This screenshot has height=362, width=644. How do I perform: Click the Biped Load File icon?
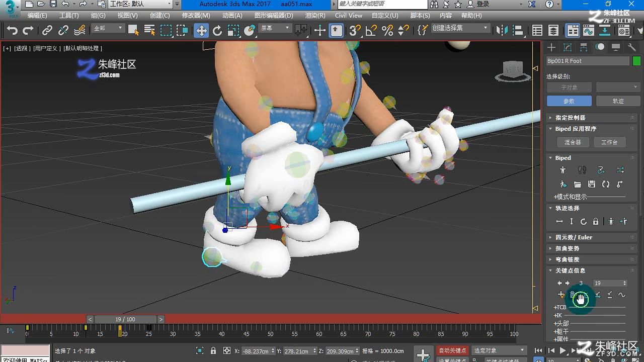578,185
